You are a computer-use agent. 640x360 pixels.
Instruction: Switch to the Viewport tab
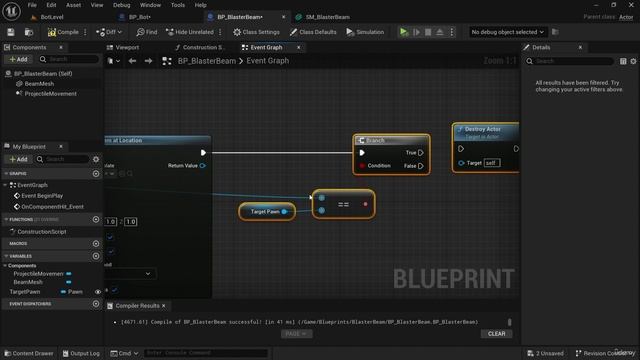tap(127, 47)
